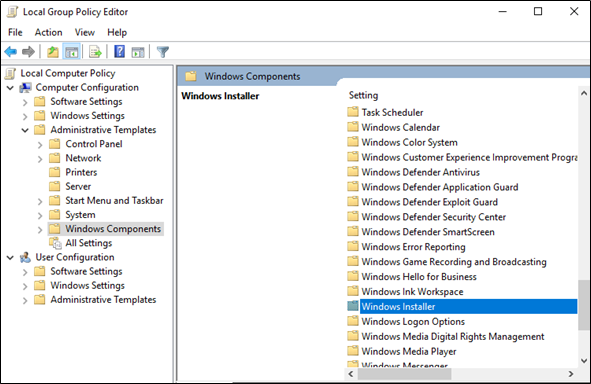The image size is (591, 384).
Task: Select Windows Defender Antivirus folder
Action: 421,172
